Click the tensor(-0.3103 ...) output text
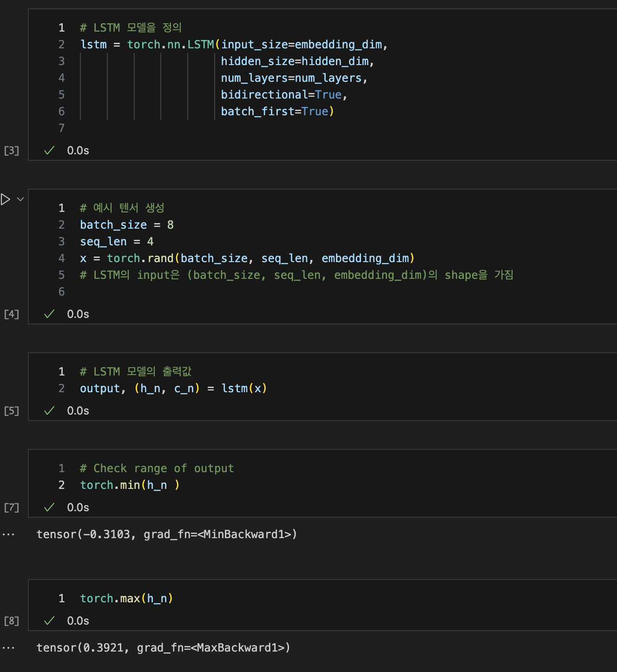The height and width of the screenshot is (672, 617). tap(167, 534)
